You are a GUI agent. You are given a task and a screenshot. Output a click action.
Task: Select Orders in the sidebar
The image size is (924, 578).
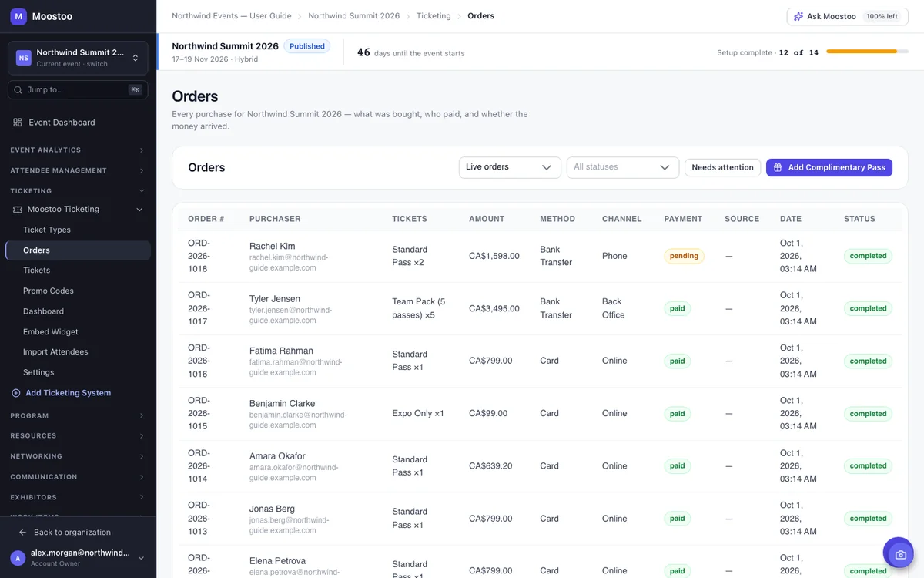[78, 250]
